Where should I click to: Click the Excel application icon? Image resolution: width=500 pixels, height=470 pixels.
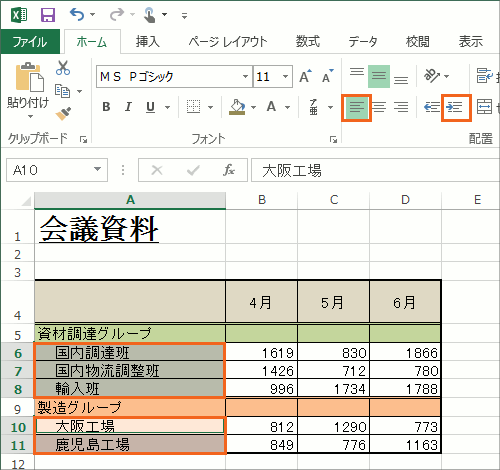19,15
